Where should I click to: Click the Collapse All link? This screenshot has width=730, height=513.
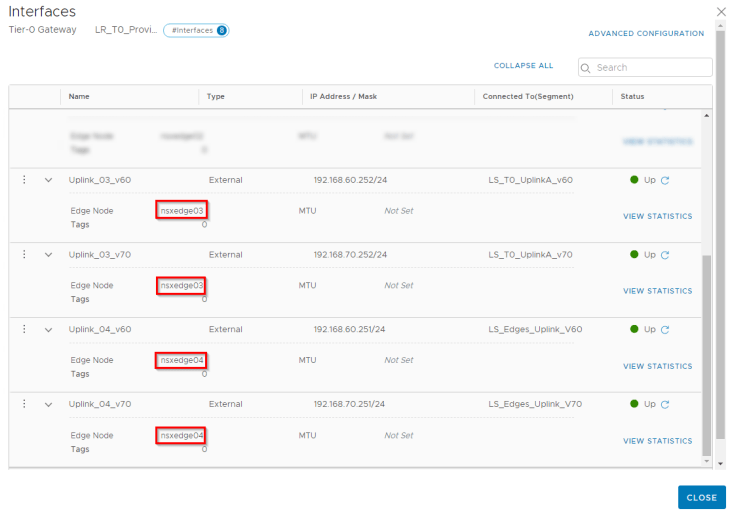click(x=523, y=66)
